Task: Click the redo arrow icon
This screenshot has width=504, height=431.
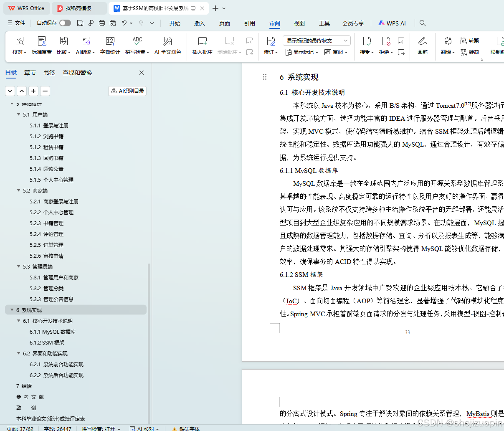Action: click(141, 23)
